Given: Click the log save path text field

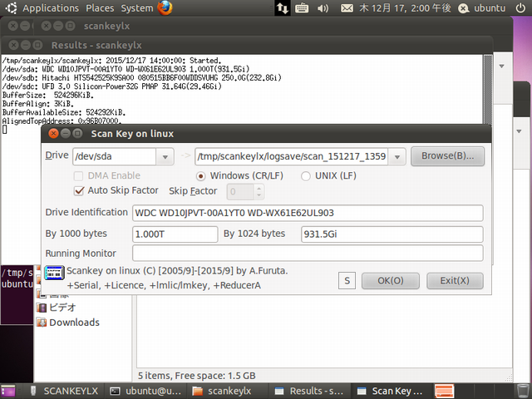Looking at the screenshot, I should tap(292, 157).
